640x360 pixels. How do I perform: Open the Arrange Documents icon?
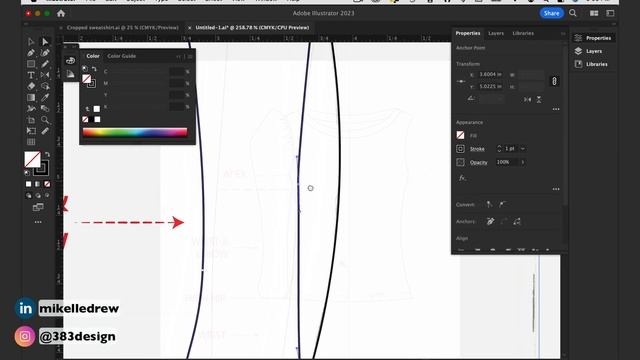[x=594, y=13]
